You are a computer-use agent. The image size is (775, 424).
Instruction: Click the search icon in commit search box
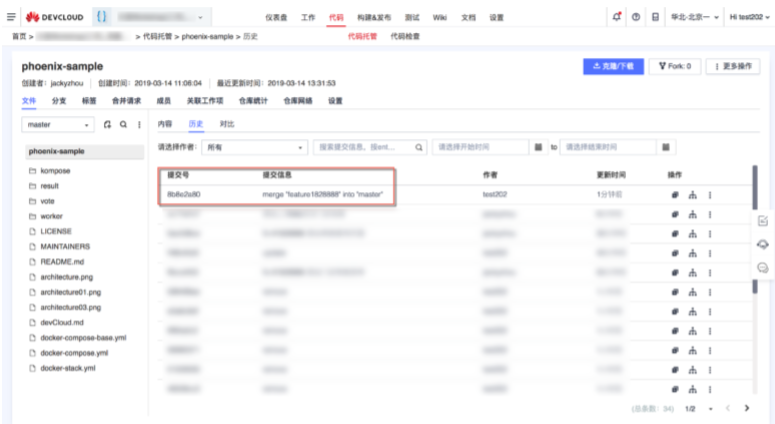(x=419, y=147)
